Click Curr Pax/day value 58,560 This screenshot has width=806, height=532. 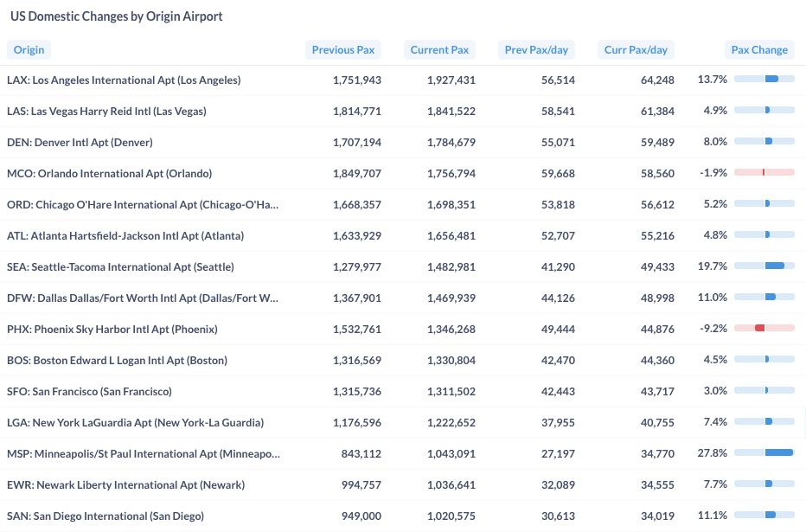tap(657, 173)
